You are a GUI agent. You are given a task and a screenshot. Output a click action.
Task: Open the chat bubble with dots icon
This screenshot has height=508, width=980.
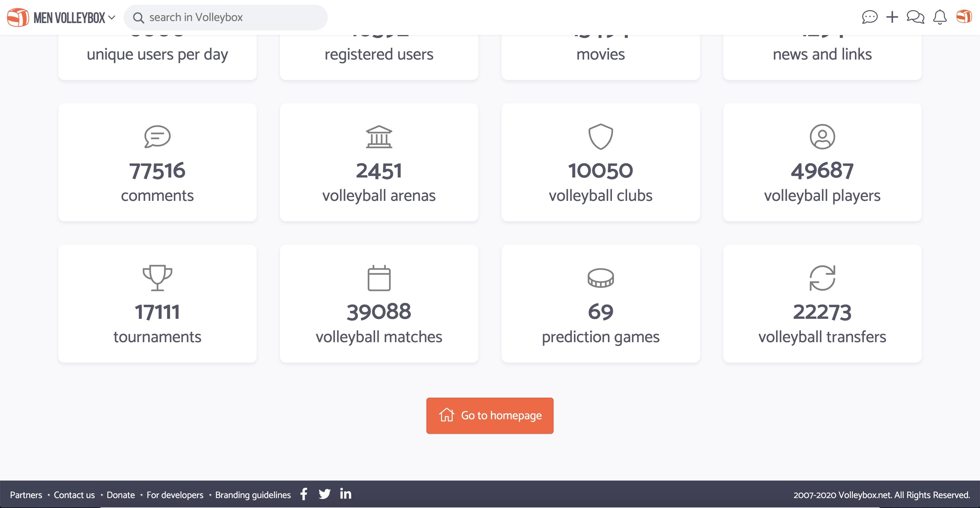(x=870, y=17)
